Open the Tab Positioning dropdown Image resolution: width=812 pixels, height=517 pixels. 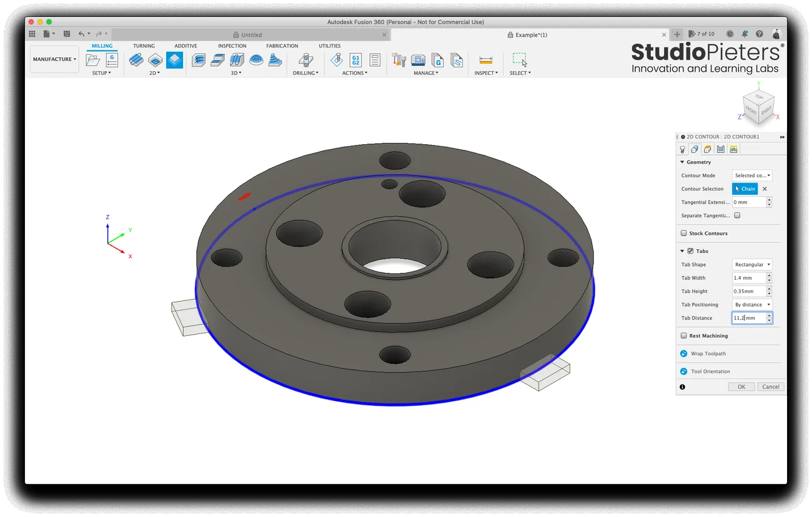pyautogui.click(x=752, y=305)
